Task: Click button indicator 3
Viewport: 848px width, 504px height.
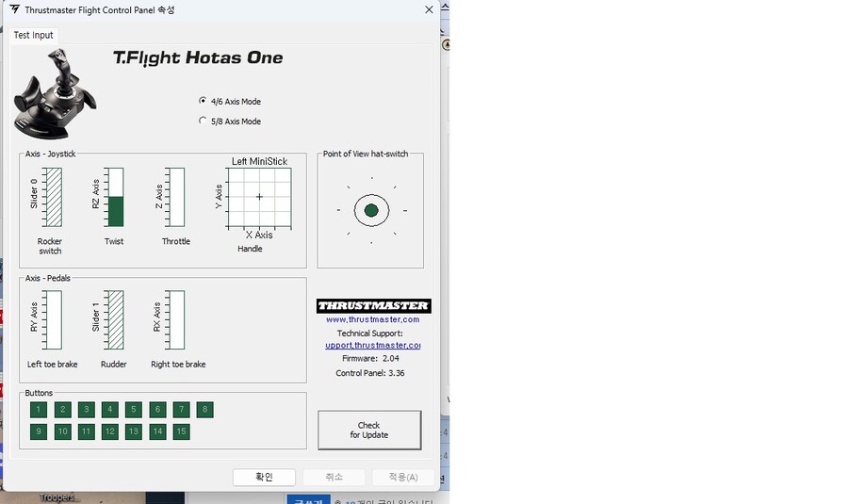Action: coord(87,410)
